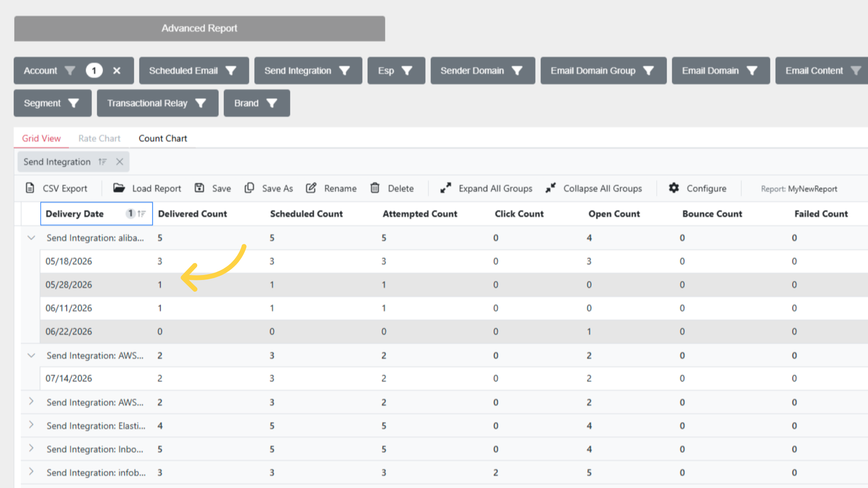Collapse the AWS group showing 07/14/2026
This screenshot has height=488, width=868.
point(31,355)
